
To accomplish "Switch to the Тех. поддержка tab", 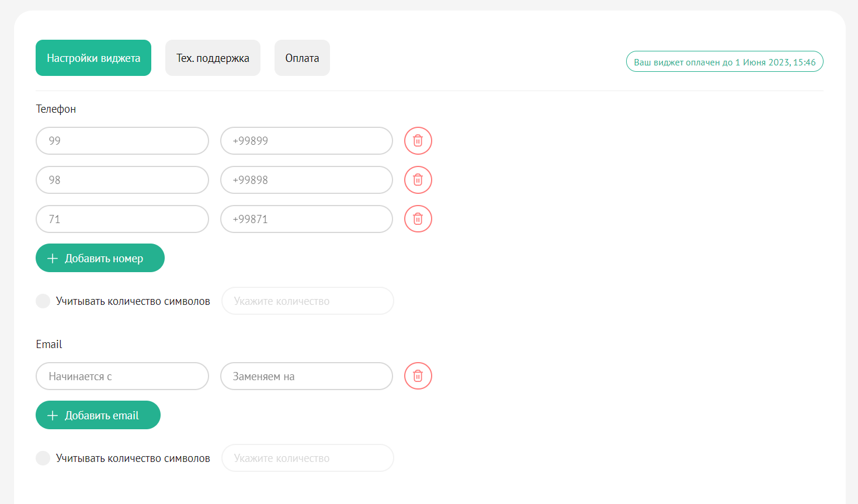I will (213, 58).
